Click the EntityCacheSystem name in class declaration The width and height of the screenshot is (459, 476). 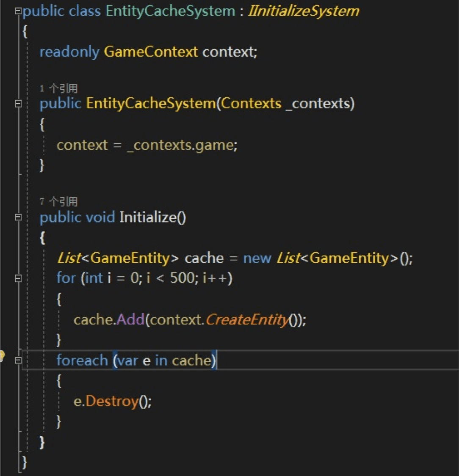click(170, 11)
